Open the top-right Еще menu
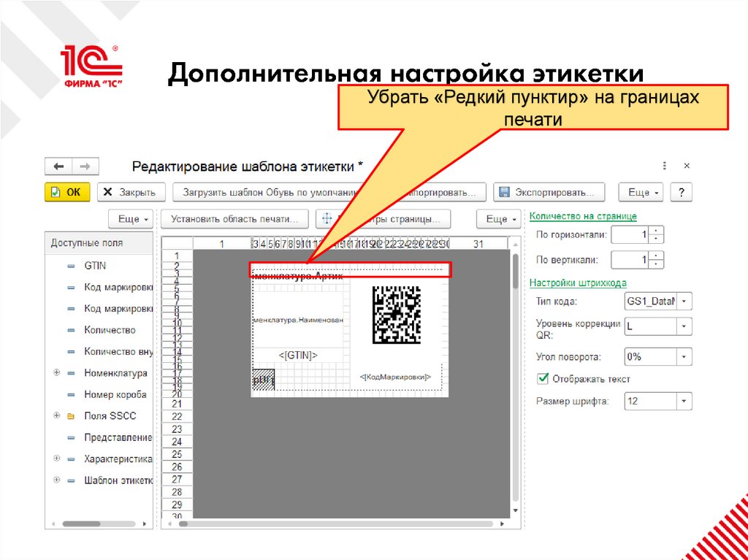Image resolution: width=748 pixels, height=560 pixels. [641, 192]
